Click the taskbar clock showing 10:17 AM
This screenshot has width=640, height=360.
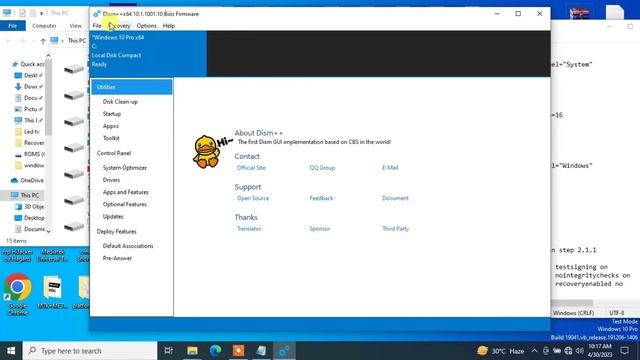[x=600, y=351]
